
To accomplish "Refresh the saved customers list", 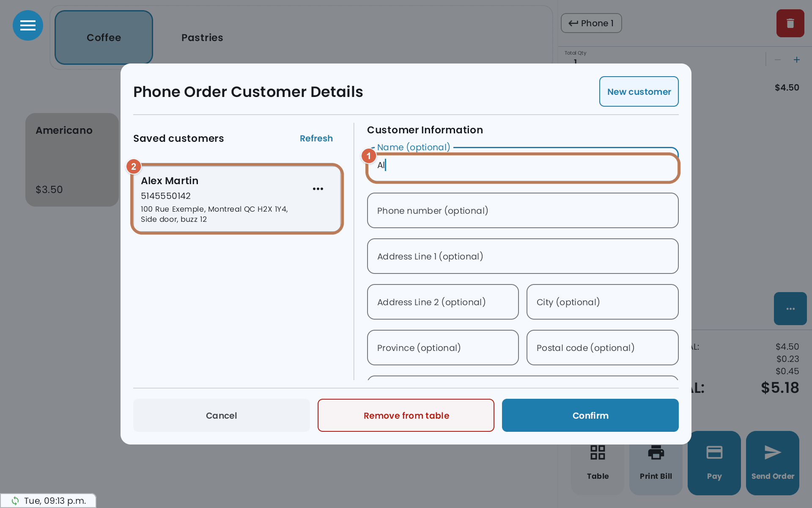I will [x=316, y=138].
